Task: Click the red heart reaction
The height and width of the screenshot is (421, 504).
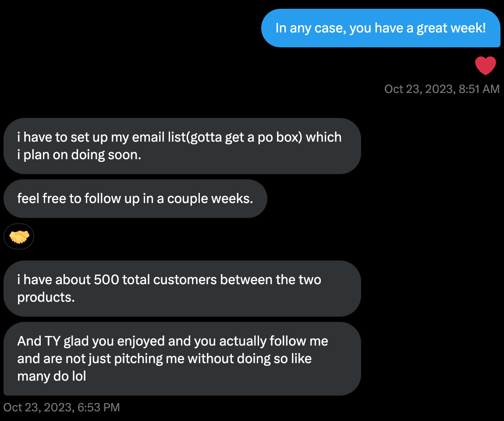Action: 485,66
